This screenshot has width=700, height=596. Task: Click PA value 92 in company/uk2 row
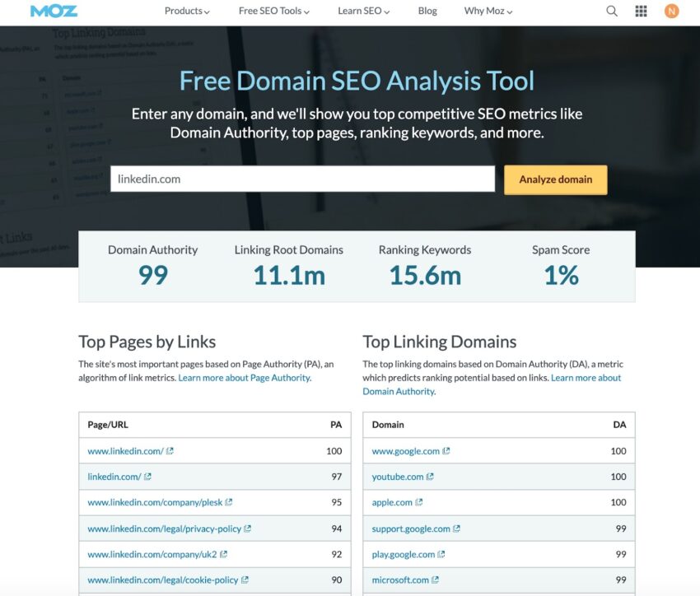coord(337,554)
